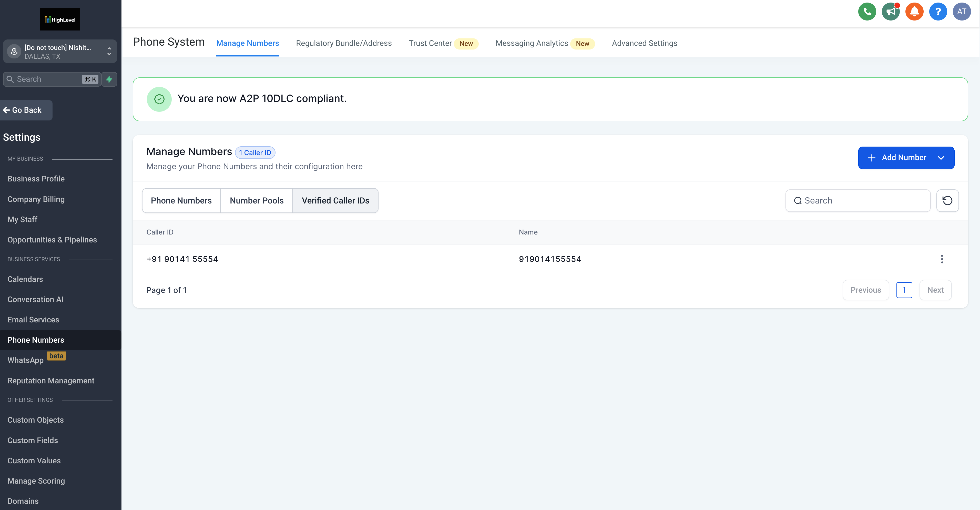Open Business Profile settings

point(36,179)
